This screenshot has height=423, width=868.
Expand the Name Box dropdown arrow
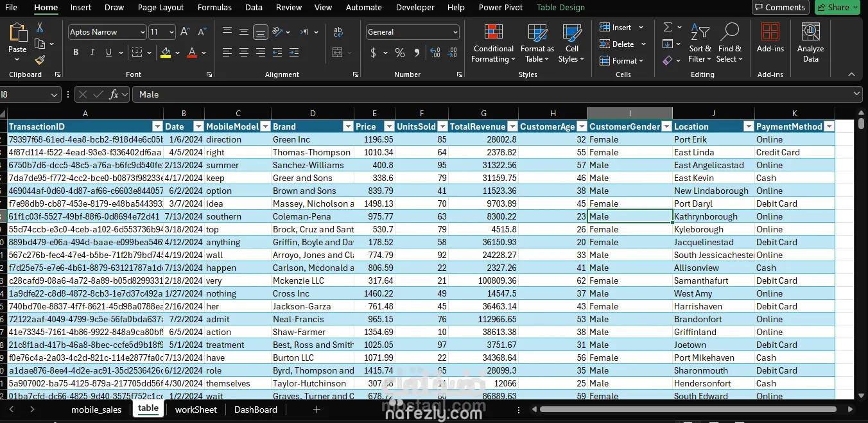click(54, 94)
